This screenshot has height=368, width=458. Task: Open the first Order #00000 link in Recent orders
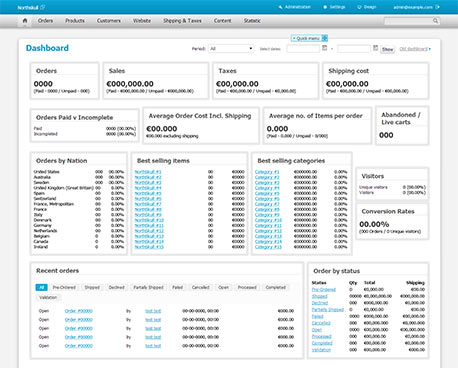tap(78, 311)
